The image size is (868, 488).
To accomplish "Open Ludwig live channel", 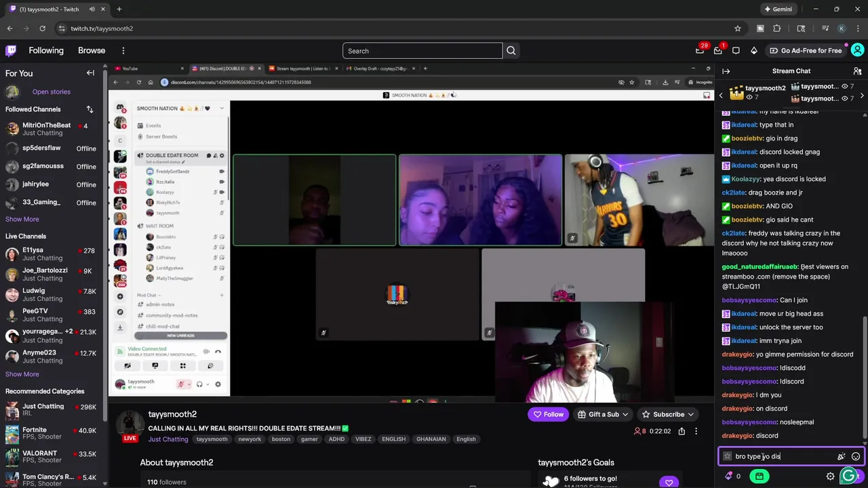I will coord(53,294).
